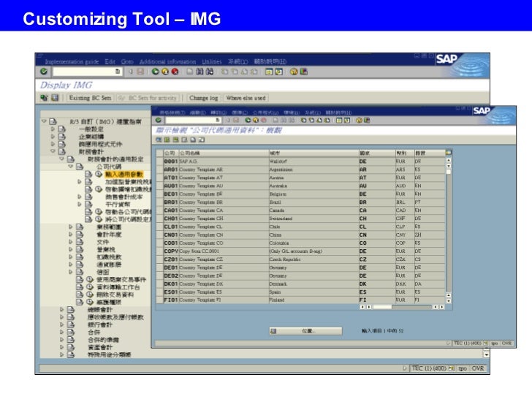Viewport: 532px width, 399px height.
Task: Click Find Next icon in Display IMG toolbar
Action: [x=210, y=72]
